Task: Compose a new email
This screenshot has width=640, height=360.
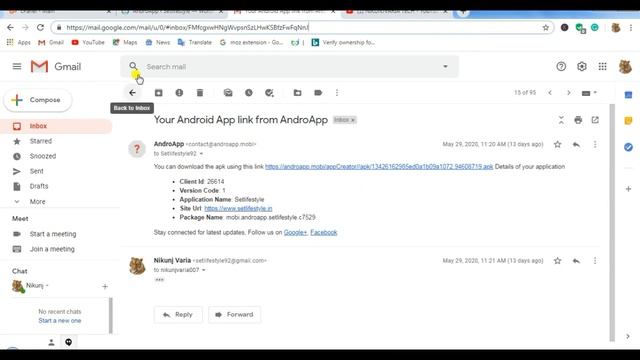Action: point(38,100)
